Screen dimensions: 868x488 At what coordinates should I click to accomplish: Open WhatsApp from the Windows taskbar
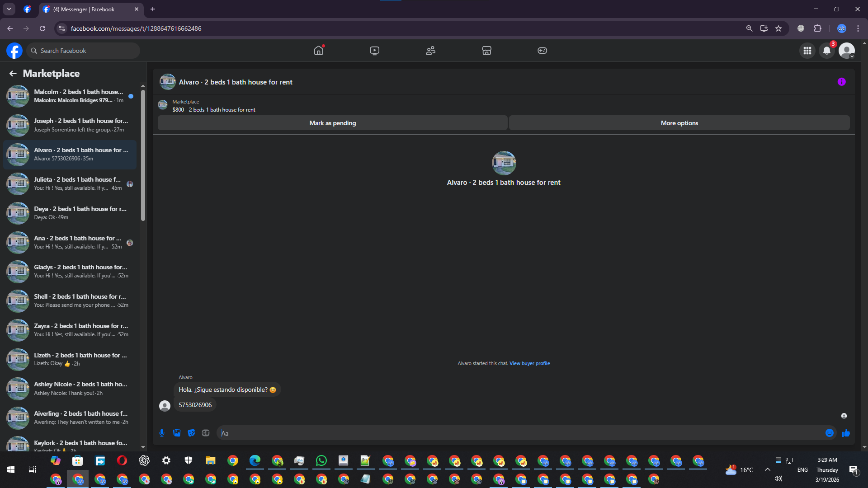321,460
